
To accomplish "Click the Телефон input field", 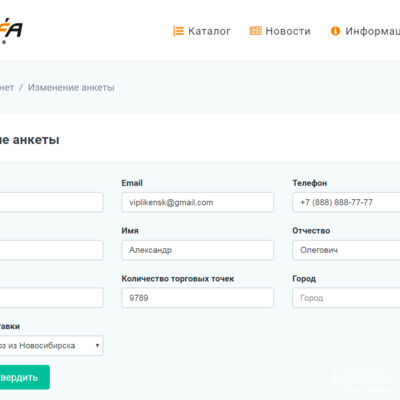I will (x=346, y=202).
